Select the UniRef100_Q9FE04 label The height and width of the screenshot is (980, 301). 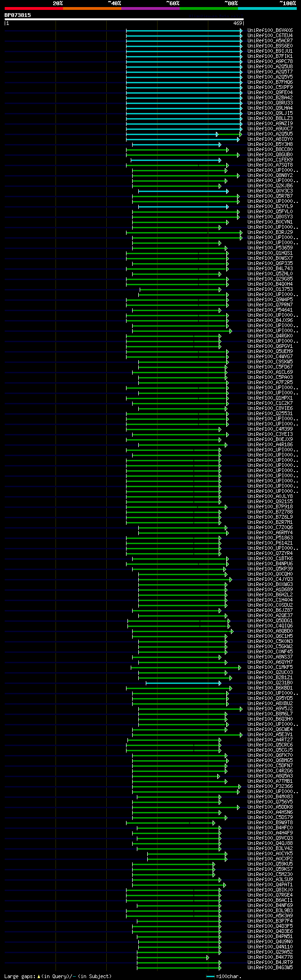click(270, 93)
